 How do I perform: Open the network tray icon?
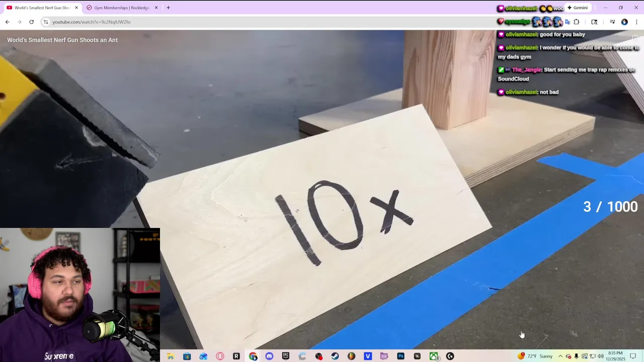click(593, 356)
